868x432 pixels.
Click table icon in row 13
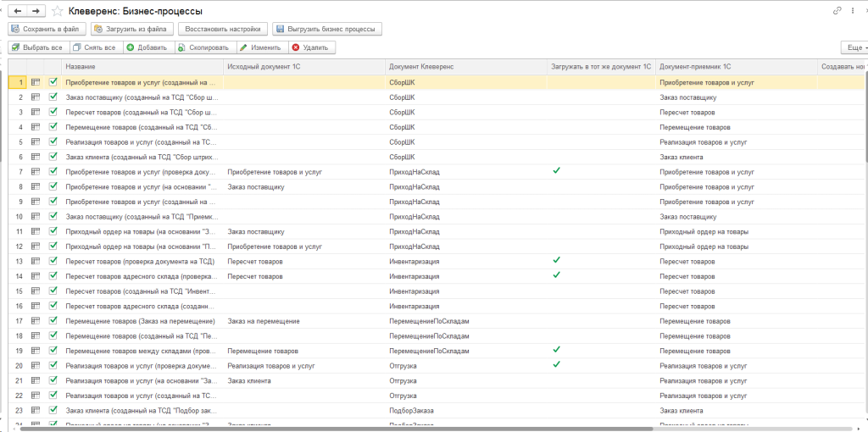[36, 261]
